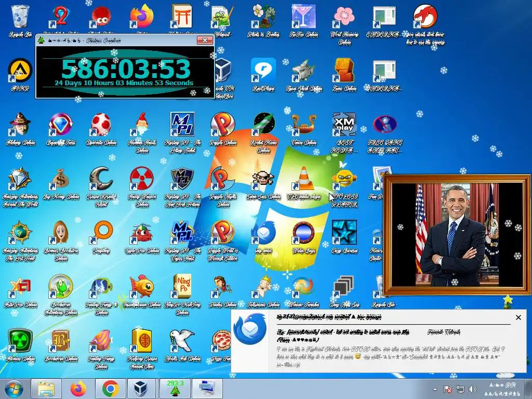Open File Explorer from the taskbar
Image resolution: width=532 pixels, height=399 pixels.
46,389
